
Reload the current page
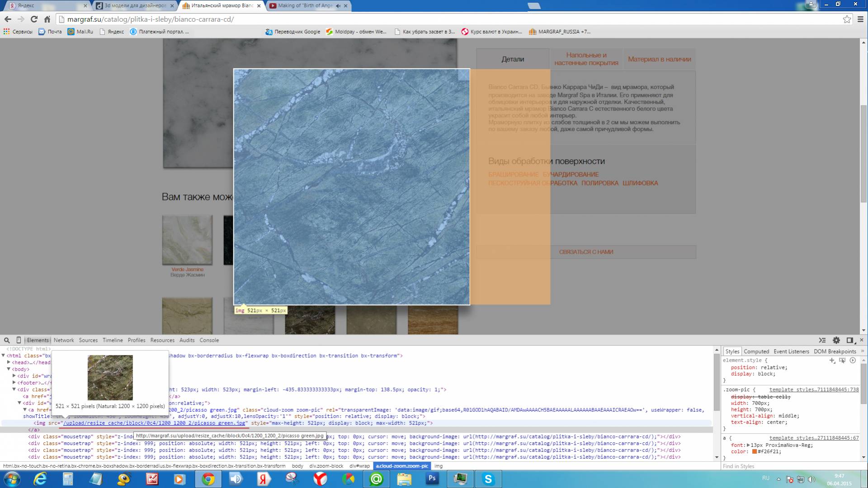[34, 19]
